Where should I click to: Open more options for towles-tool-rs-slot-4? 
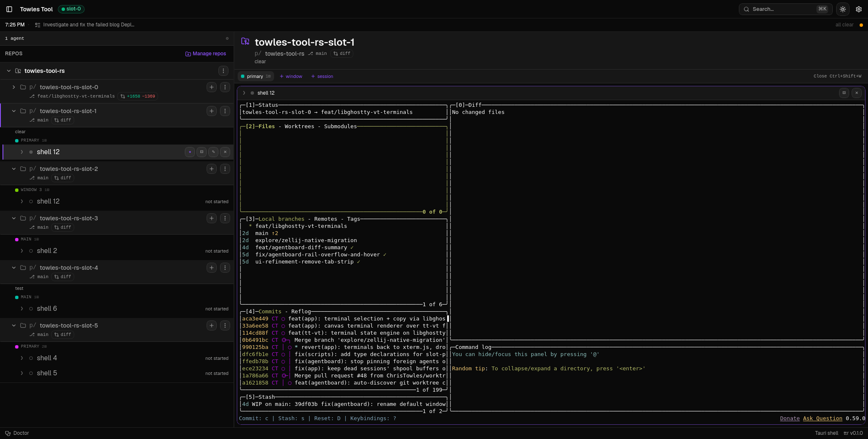coord(225,268)
